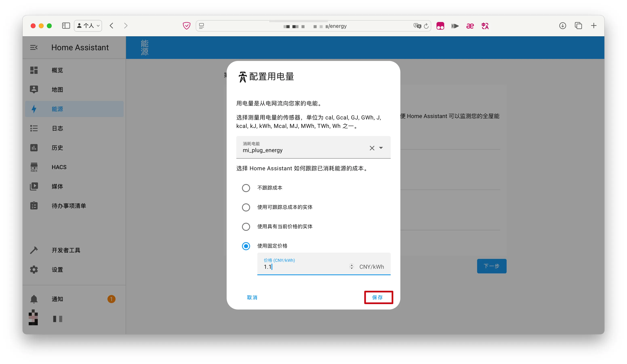
Task: Open the 地图 map icon
Action: click(34, 89)
